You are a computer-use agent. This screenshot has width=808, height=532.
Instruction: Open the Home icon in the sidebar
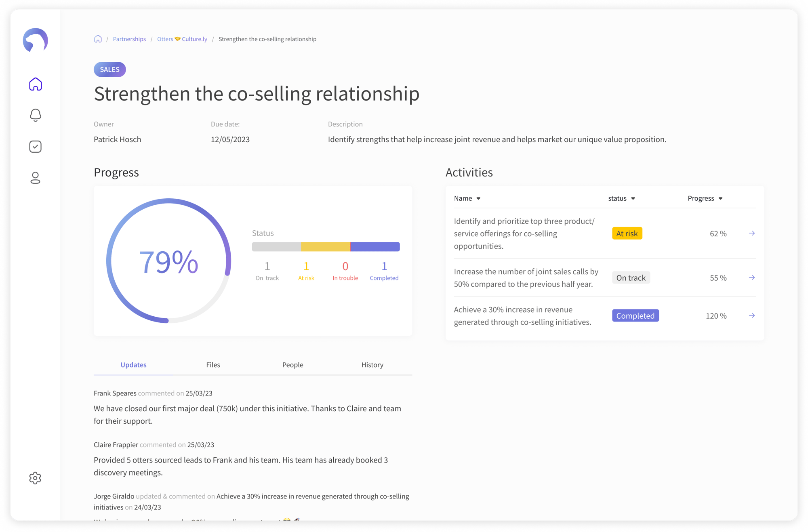36,84
